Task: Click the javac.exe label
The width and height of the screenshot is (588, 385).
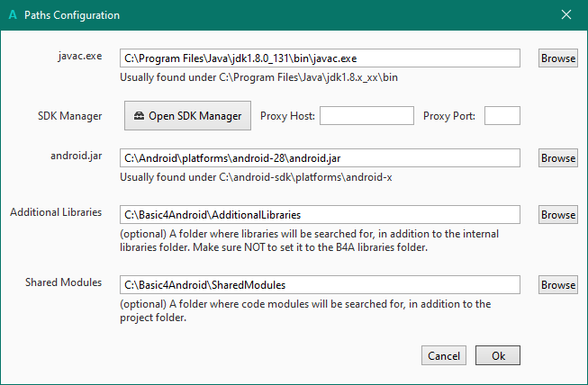Action: (x=78, y=56)
